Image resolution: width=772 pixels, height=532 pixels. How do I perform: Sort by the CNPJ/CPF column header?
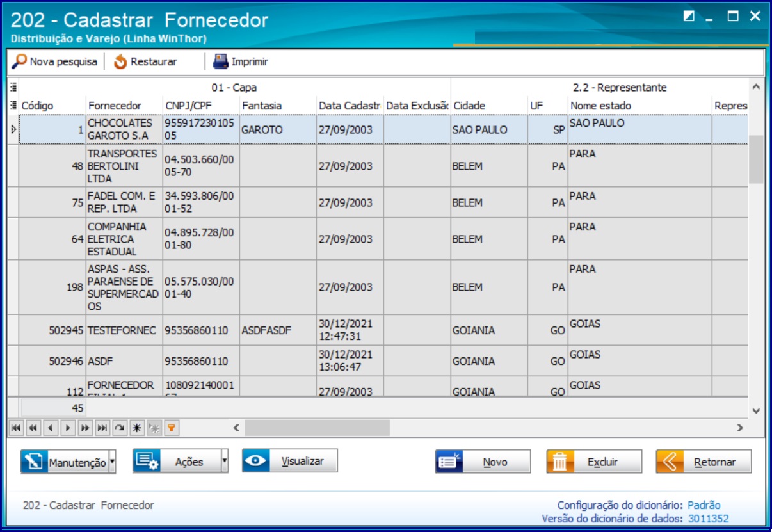[x=201, y=105]
